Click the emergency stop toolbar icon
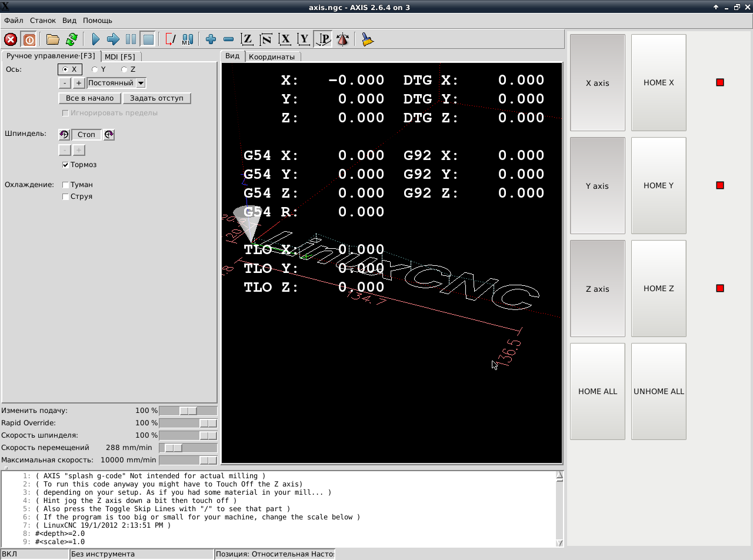Screen dimensions: 753x560 [11, 39]
